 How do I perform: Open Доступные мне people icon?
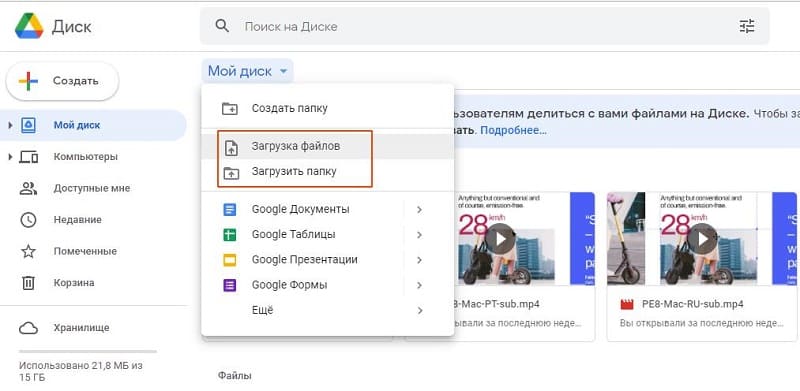pyautogui.click(x=28, y=188)
